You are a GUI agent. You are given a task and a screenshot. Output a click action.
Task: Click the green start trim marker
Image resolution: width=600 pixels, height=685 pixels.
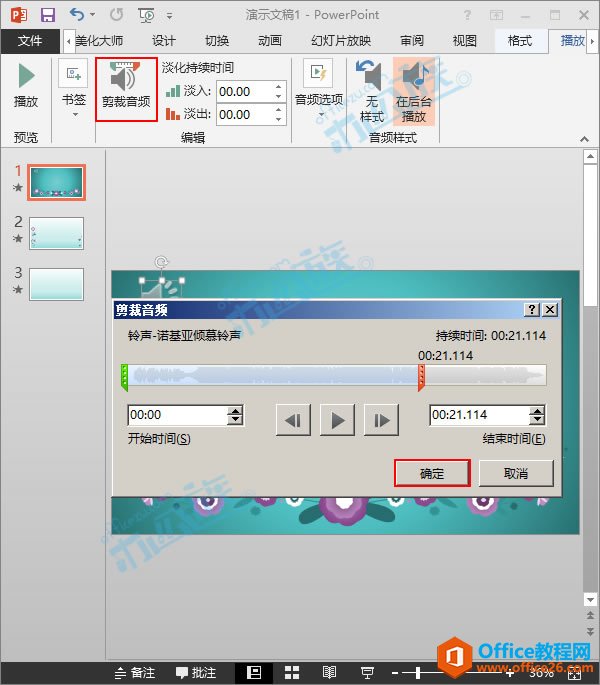124,378
